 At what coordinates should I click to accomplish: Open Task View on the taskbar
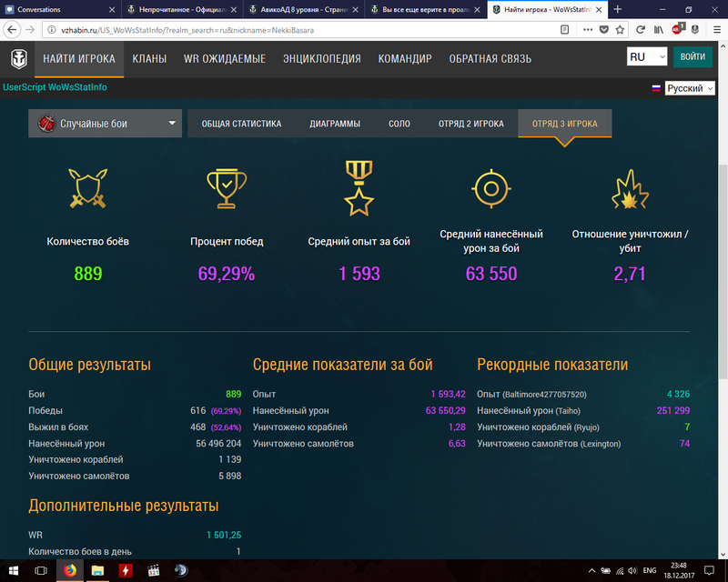coord(41,570)
